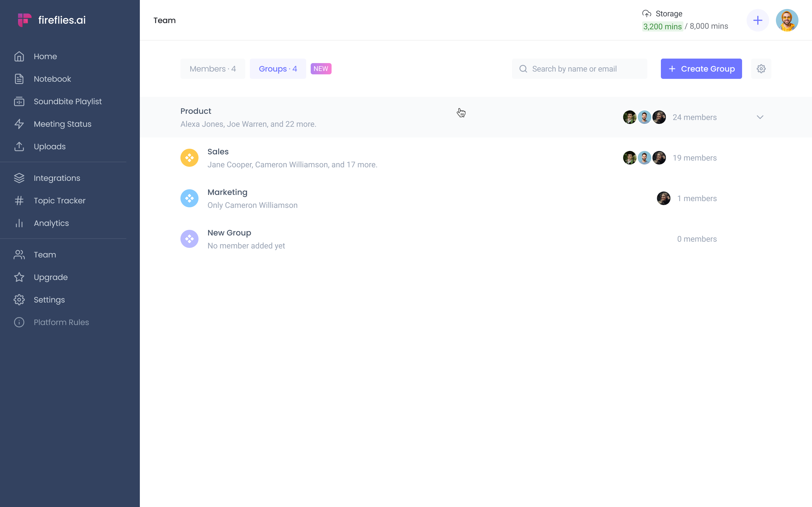Open Meeting Status panel
Screen dimensions: 812x507
(63, 124)
